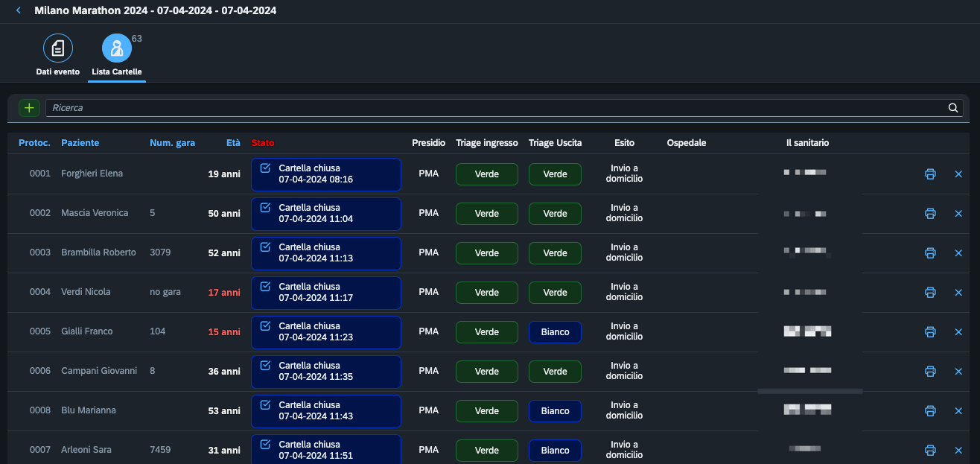Viewport: 980px width, 464px height.
Task: Click the green plus add-record button
Action: pyautogui.click(x=29, y=108)
